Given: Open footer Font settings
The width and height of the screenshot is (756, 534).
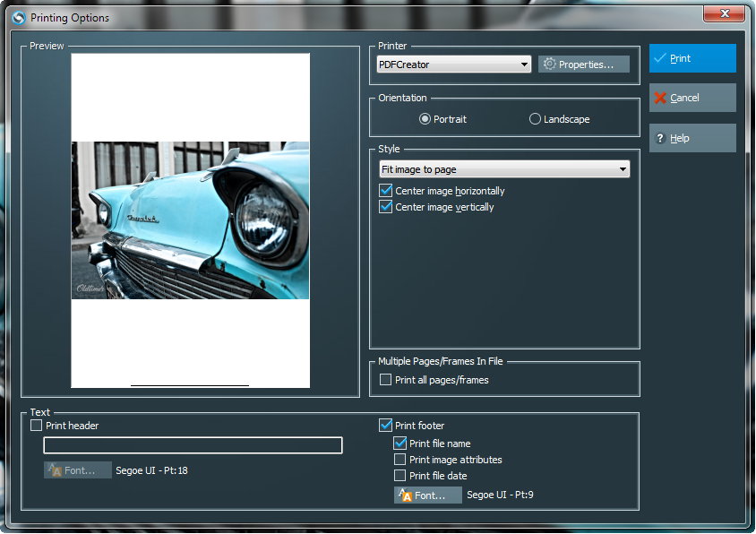Looking at the screenshot, I should pos(428,495).
